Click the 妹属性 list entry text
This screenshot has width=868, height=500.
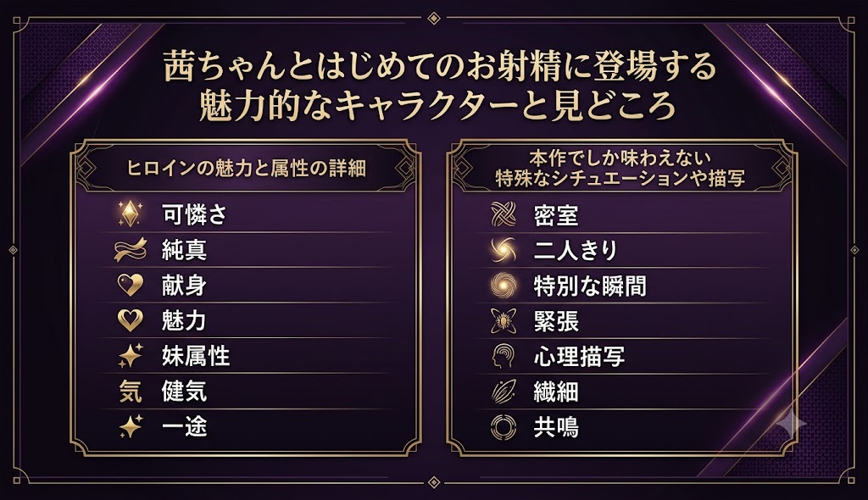(196, 356)
